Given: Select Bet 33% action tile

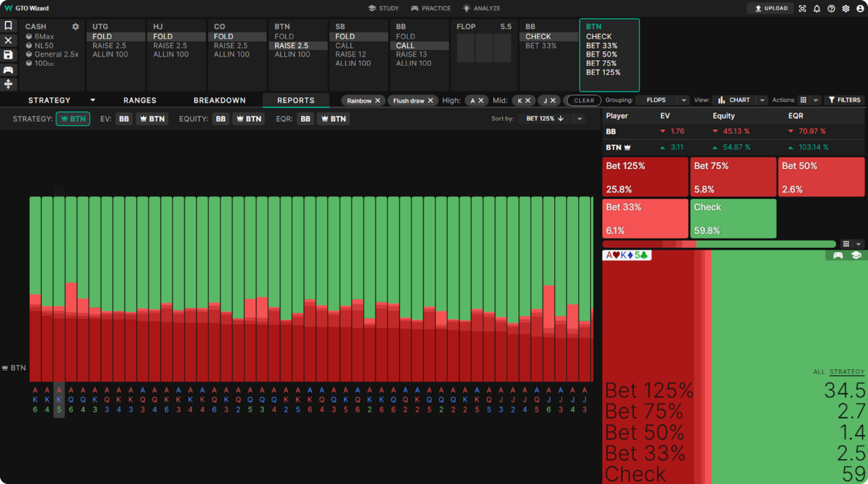Looking at the screenshot, I should click(645, 218).
